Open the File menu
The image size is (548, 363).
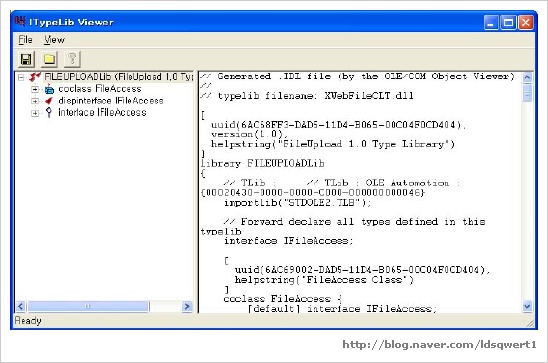pyautogui.click(x=25, y=40)
